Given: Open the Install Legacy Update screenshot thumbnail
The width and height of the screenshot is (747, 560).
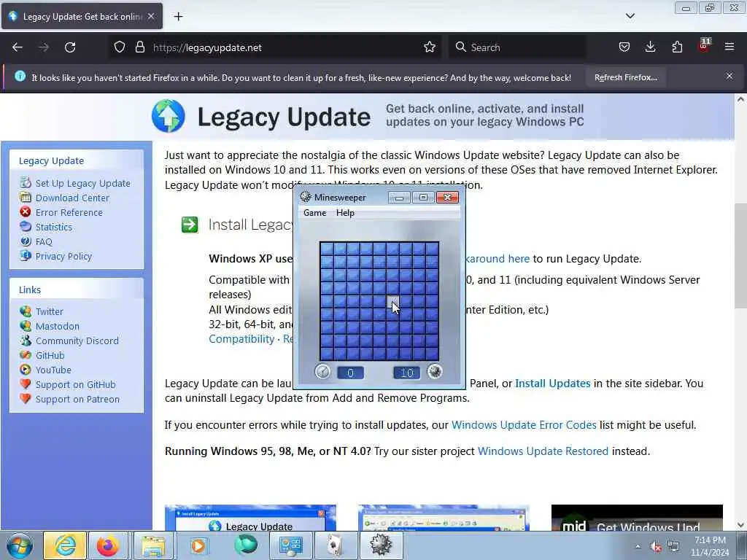Looking at the screenshot, I should [250, 518].
